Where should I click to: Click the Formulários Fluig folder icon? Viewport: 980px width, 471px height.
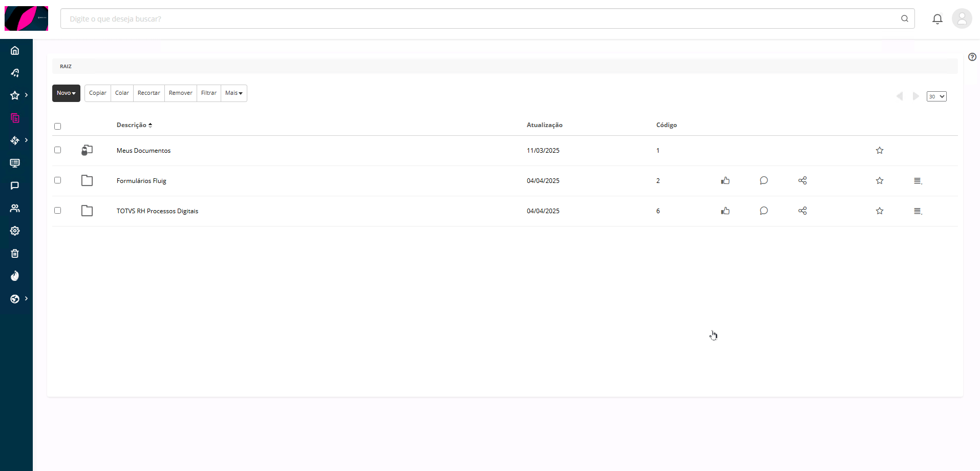(87, 180)
